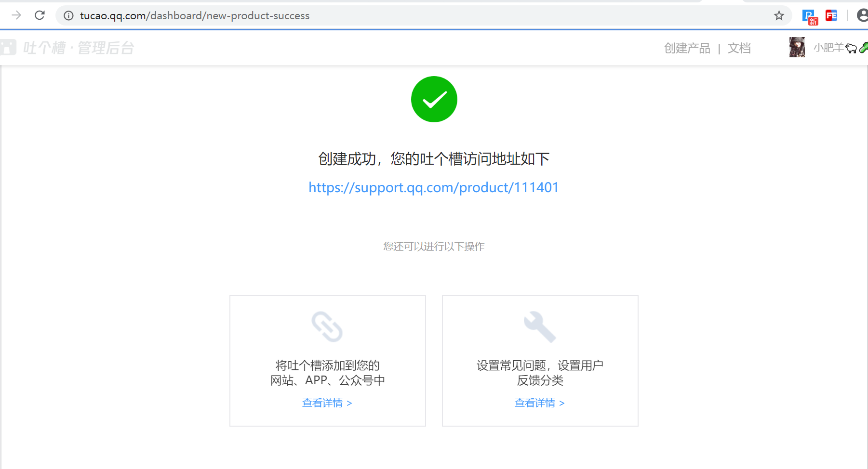Screen dimensions: 868x469
Task: Click the chain link icon in the left card
Action: (x=327, y=327)
